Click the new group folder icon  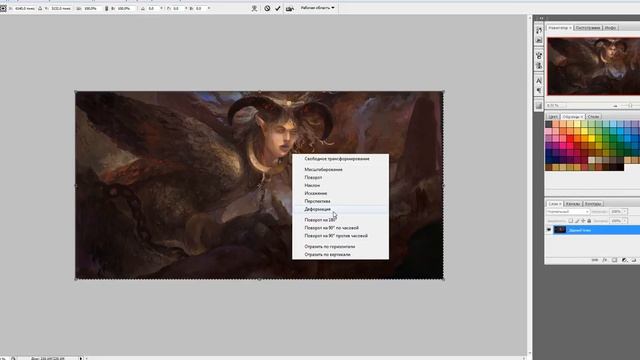(x=634, y=260)
